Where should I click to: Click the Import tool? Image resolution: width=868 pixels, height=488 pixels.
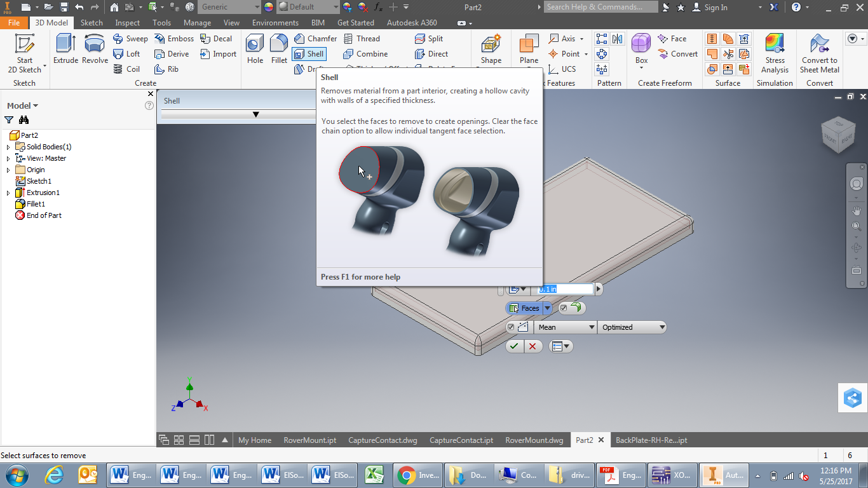(218, 54)
